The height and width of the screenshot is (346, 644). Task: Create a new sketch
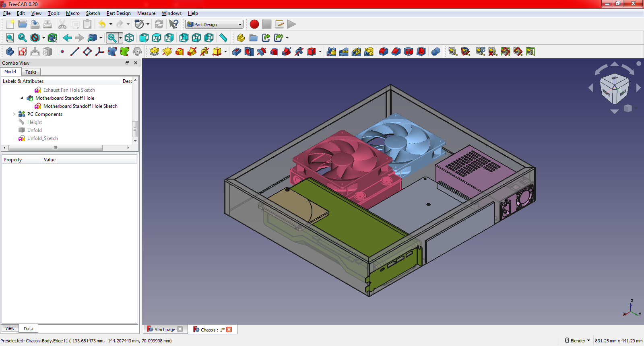(23, 51)
